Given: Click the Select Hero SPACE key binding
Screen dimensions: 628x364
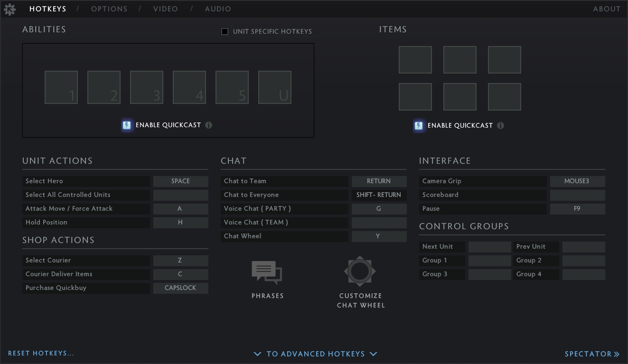Looking at the screenshot, I should click(x=180, y=181).
